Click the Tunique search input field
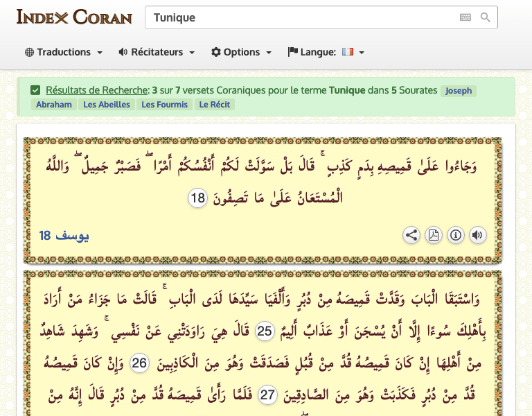 [x=303, y=17]
